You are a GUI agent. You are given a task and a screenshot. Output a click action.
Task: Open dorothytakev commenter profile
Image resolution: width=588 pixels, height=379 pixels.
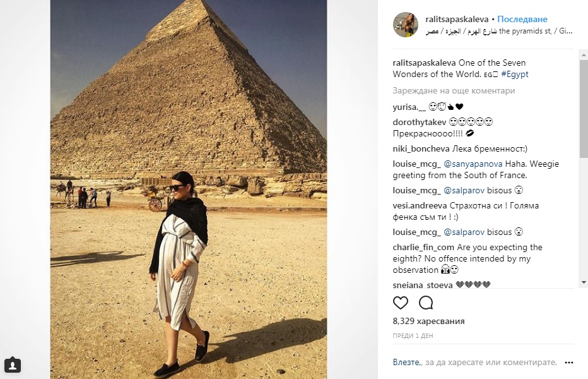(420, 122)
